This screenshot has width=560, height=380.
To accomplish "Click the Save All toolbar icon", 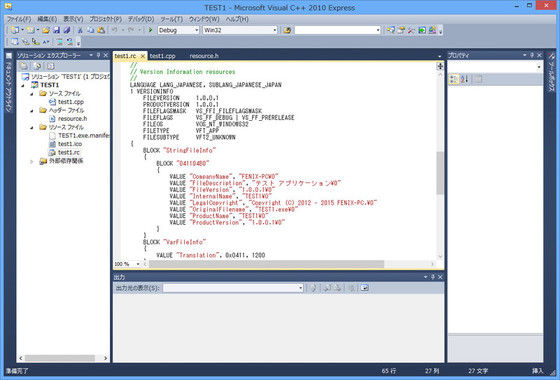I will point(66,30).
